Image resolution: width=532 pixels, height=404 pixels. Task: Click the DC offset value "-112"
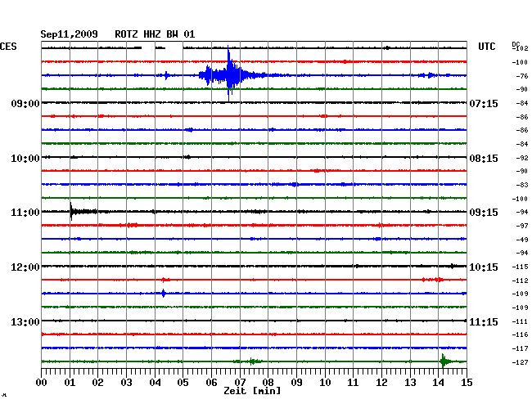click(520, 281)
